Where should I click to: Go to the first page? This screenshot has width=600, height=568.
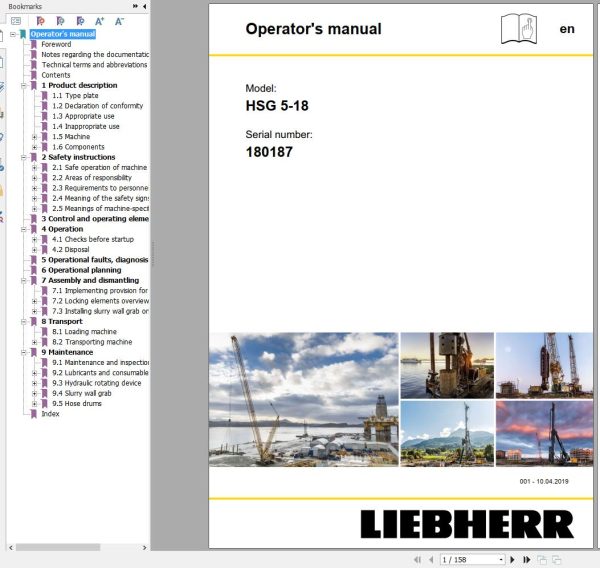click(x=417, y=560)
